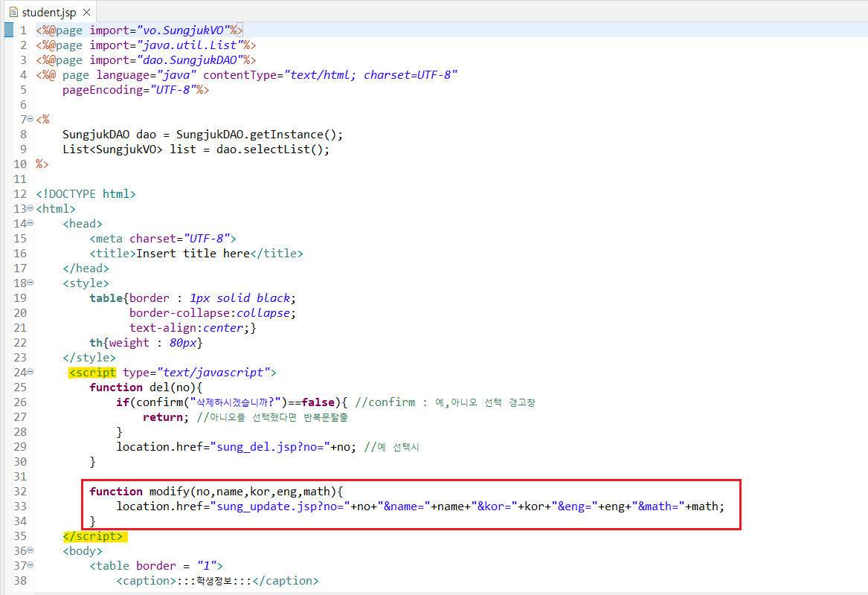The height and width of the screenshot is (595, 868).
Task: Click 'dao.SungjukDAO' import string on line 3
Action: [x=190, y=60]
